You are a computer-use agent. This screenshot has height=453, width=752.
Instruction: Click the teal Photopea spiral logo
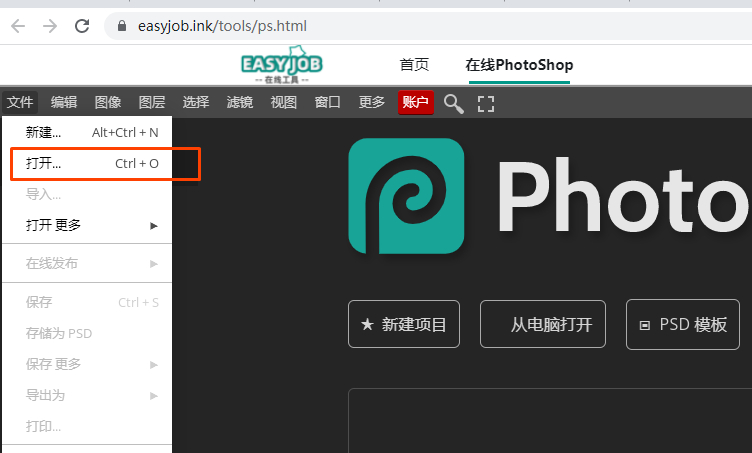406,196
